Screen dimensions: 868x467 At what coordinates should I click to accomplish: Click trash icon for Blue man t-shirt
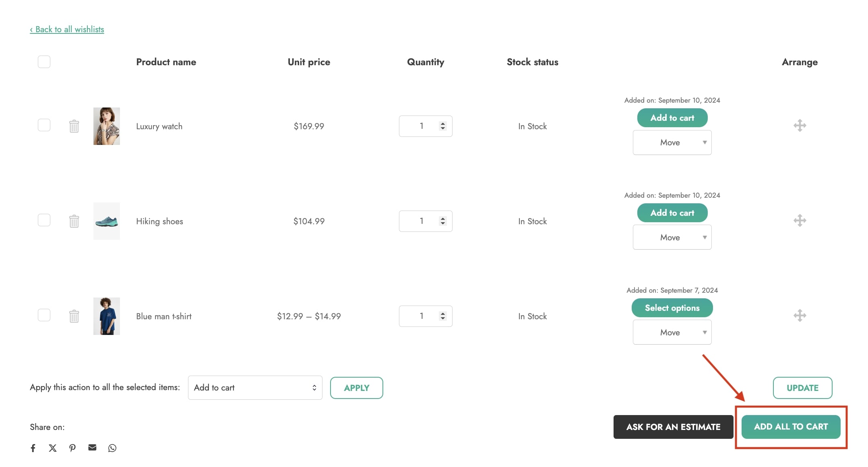pyautogui.click(x=74, y=316)
